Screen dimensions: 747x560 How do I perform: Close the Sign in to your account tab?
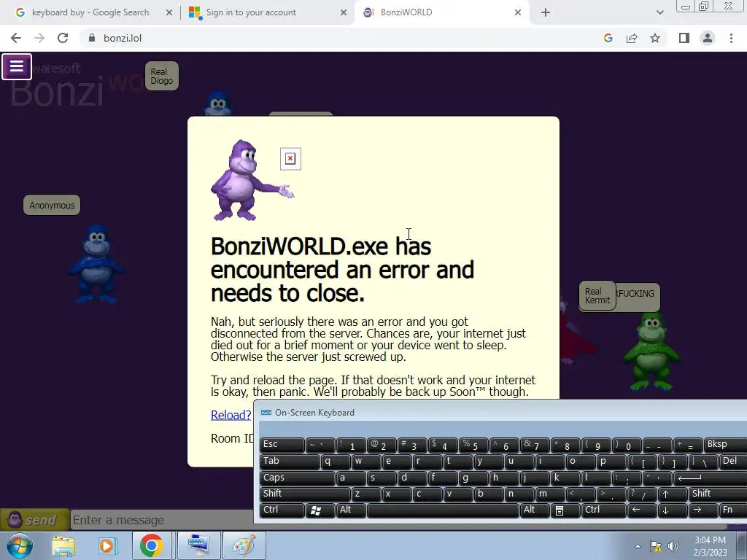344,12
